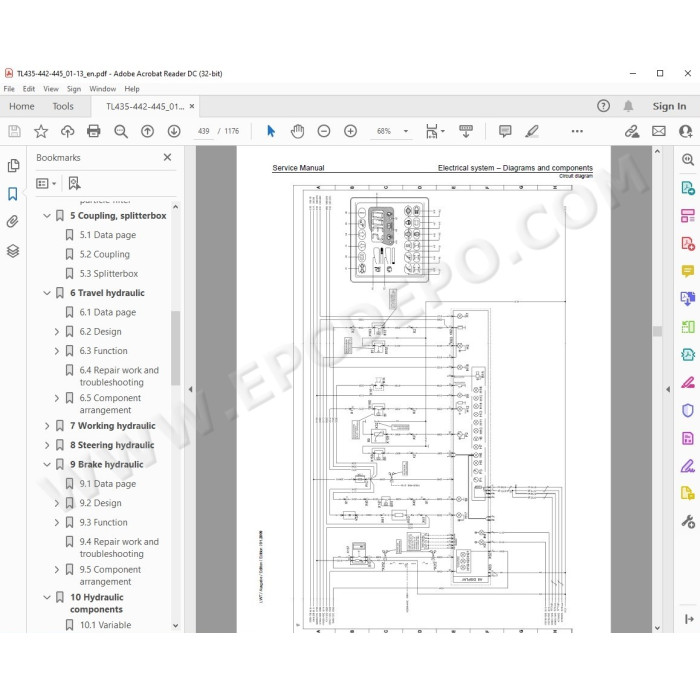Open the Edit menu
The height and width of the screenshot is (700, 700).
pos(29,89)
